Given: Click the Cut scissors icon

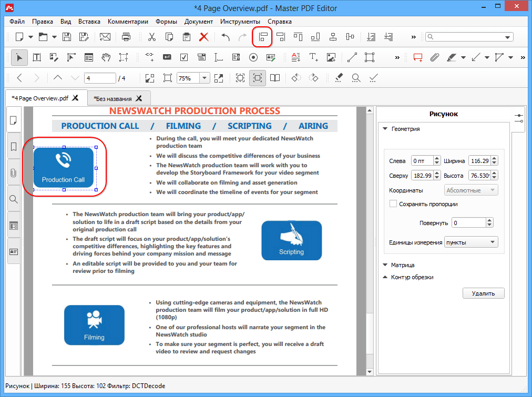Looking at the screenshot, I should (x=152, y=37).
